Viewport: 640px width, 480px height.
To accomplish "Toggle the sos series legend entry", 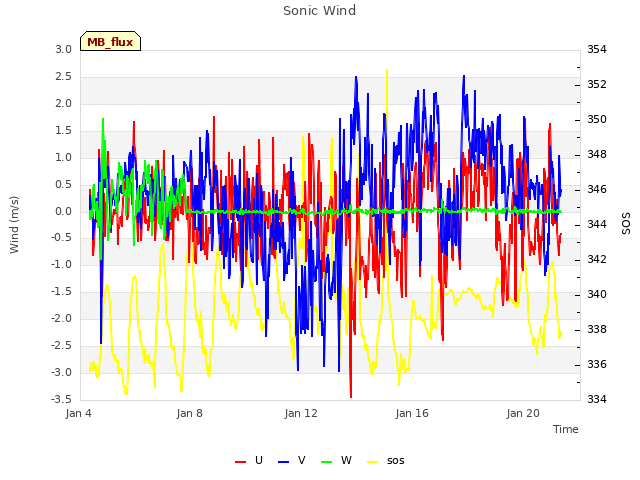I will click(386, 461).
